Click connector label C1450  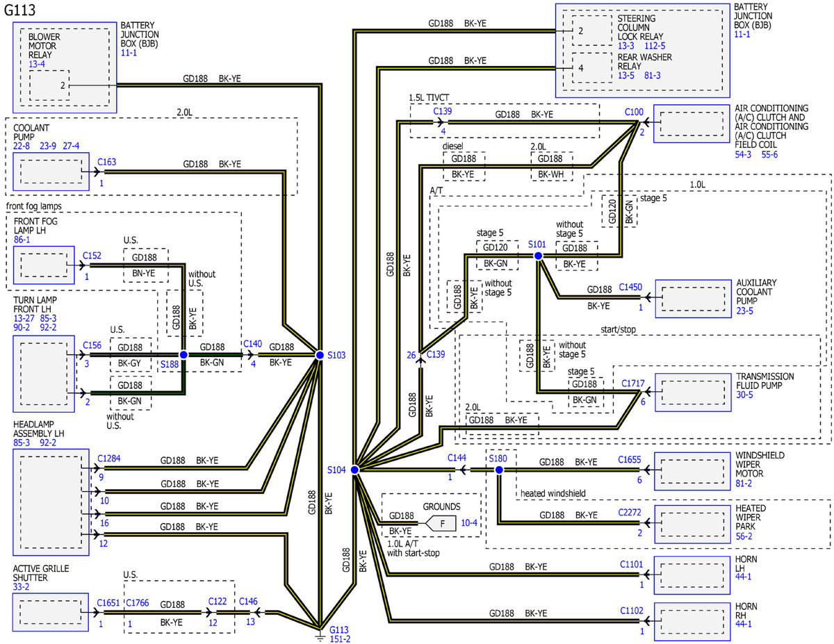point(630,286)
